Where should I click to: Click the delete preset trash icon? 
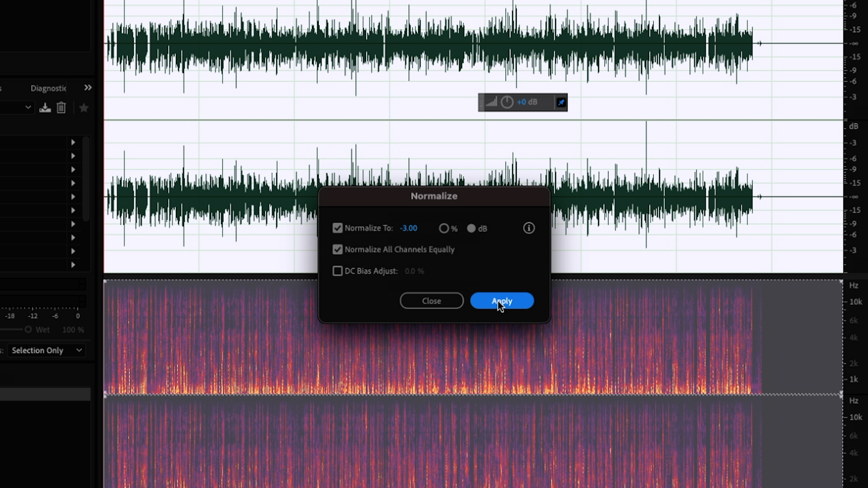[x=61, y=108]
